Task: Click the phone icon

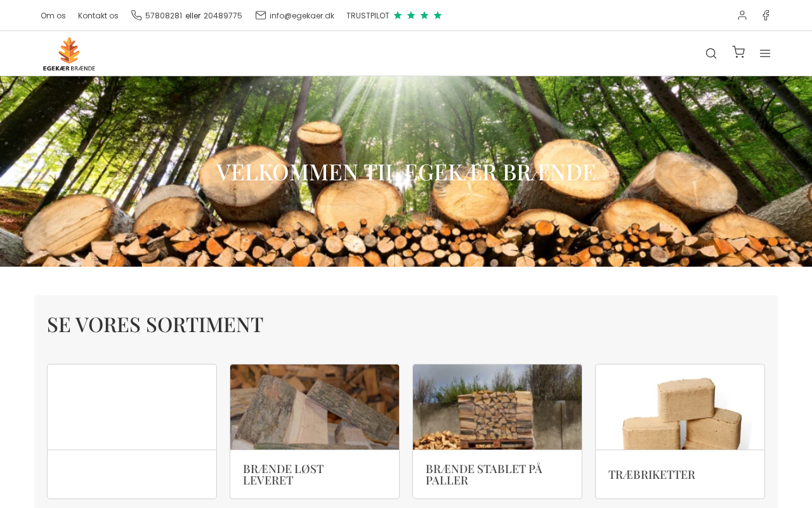Action: tap(136, 15)
